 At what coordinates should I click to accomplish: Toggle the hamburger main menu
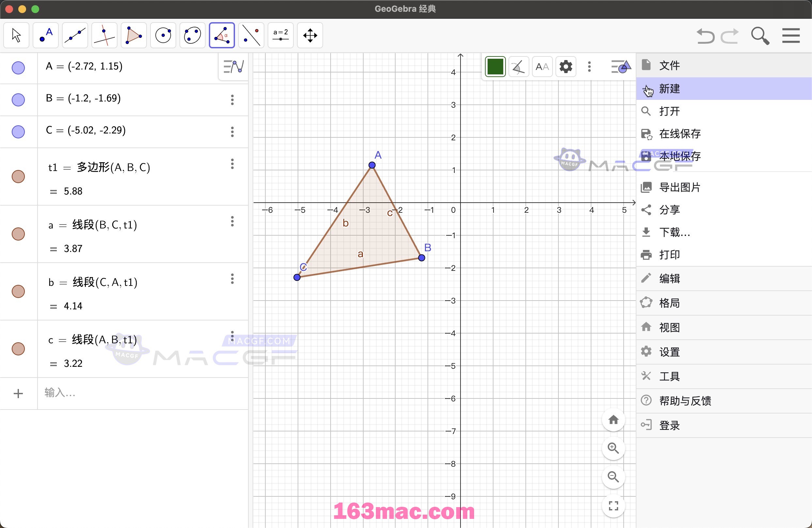[791, 36]
